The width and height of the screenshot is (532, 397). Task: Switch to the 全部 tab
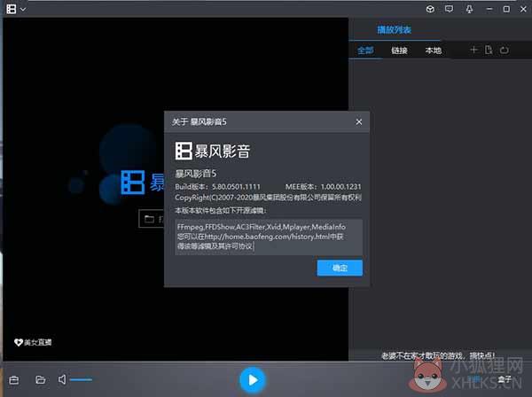[x=365, y=51]
